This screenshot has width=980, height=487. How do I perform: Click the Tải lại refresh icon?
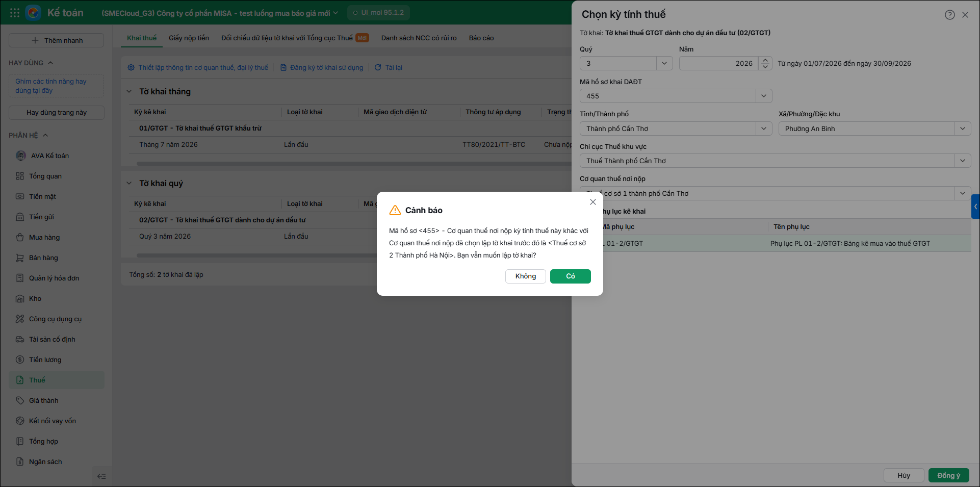378,67
